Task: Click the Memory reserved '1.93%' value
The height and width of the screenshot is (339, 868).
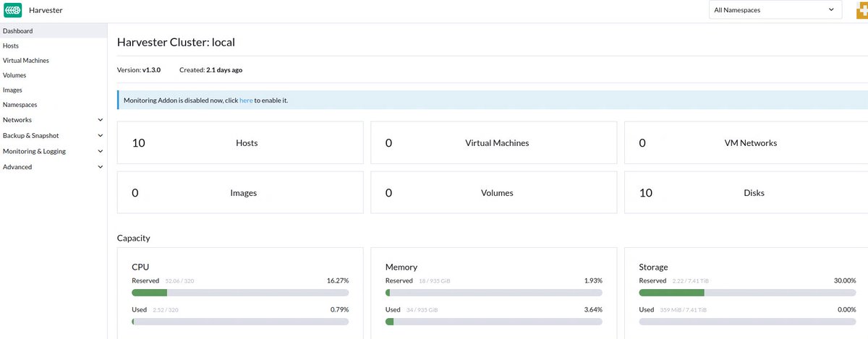Action: click(x=593, y=280)
